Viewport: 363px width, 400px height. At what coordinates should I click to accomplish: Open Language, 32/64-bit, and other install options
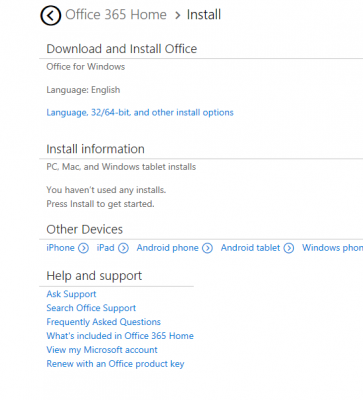tap(140, 113)
